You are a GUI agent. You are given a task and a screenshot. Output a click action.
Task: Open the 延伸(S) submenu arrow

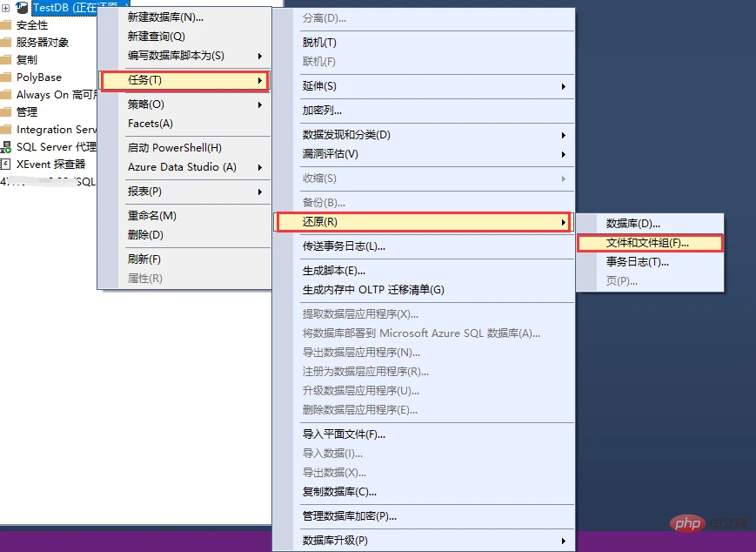(x=563, y=86)
